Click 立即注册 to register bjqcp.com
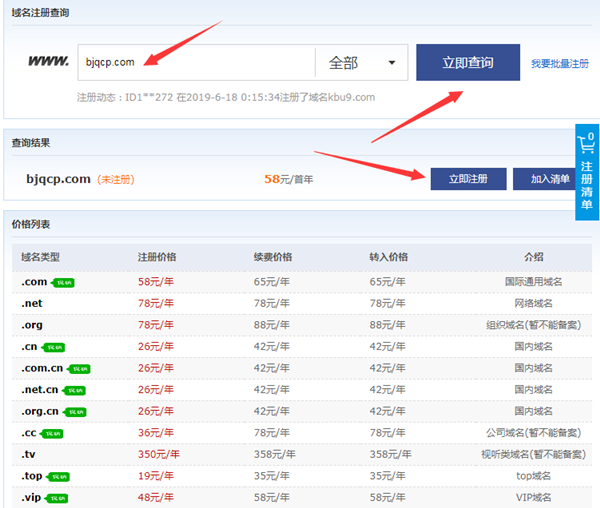600x508 pixels. 468,179
